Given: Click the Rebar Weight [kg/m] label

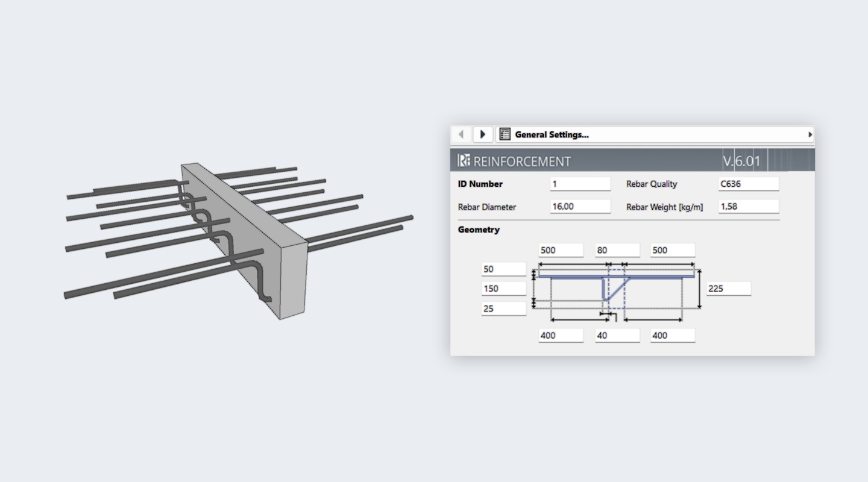Looking at the screenshot, I should 664,207.
